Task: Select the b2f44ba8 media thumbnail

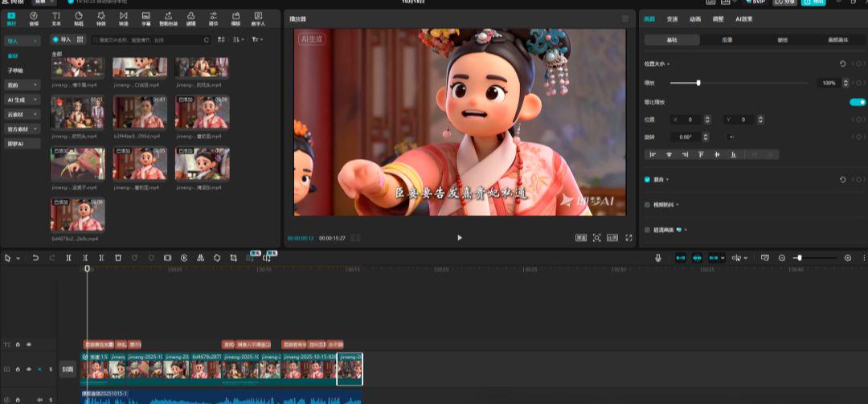Action: (140, 112)
